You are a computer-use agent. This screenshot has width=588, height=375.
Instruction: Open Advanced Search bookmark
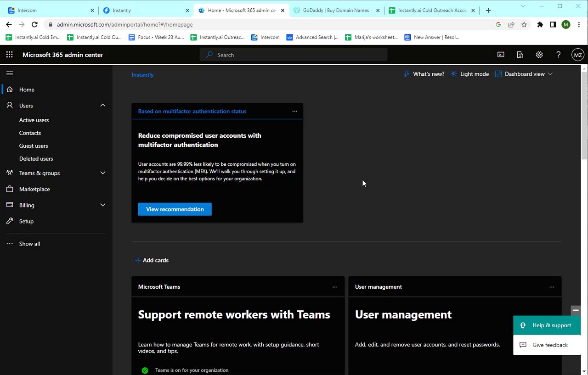pyautogui.click(x=312, y=37)
